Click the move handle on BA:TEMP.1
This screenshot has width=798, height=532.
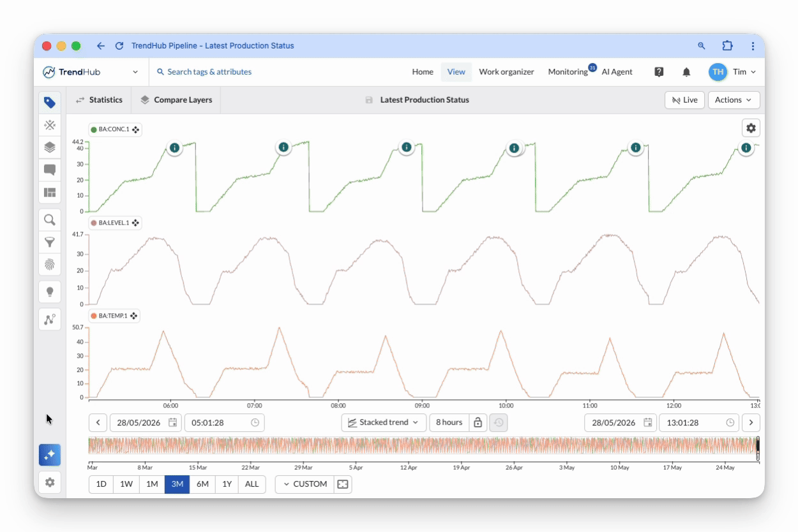click(134, 316)
